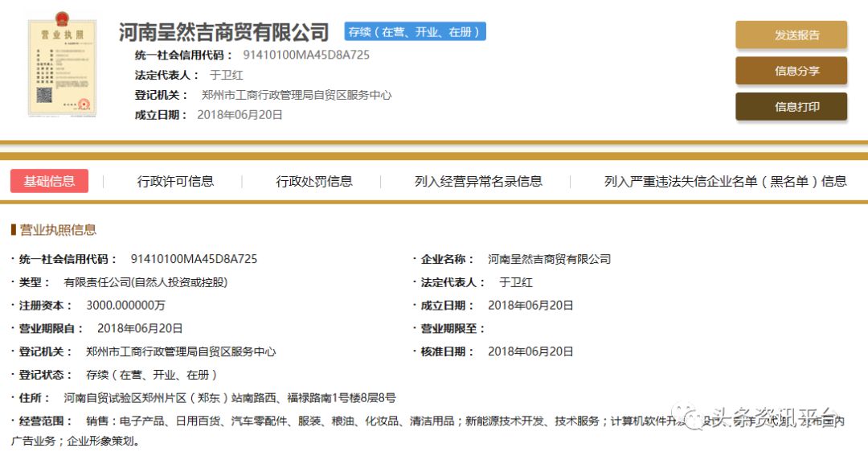Image resolution: width=868 pixels, height=456 pixels.
Task: Select the 基础信息 tab
Action: point(49,181)
